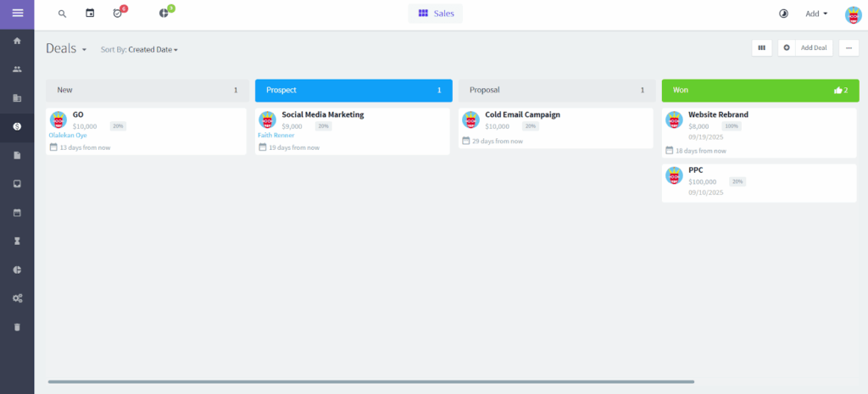This screenshot has height=394, width=868.
Task: Open Olalekan Oye contact link
Action: tap(68, 135)
